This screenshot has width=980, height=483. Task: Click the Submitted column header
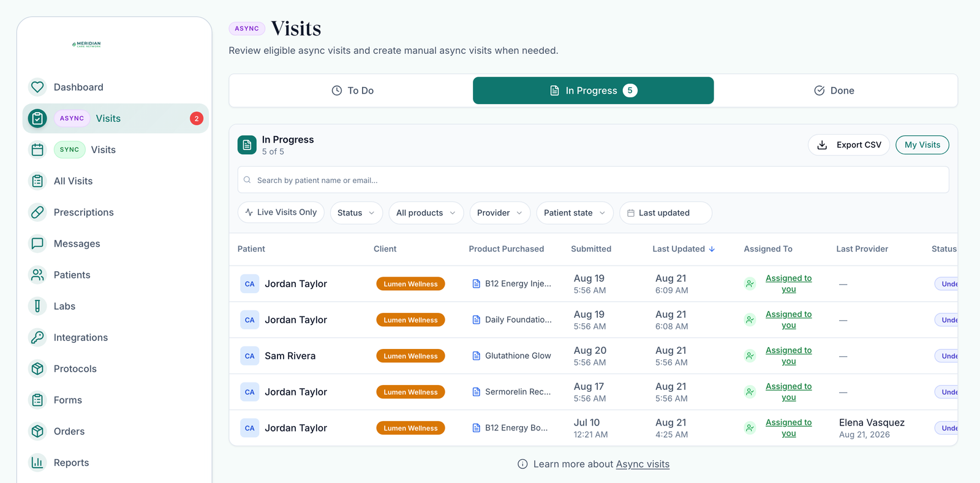(x=591, y=249)
